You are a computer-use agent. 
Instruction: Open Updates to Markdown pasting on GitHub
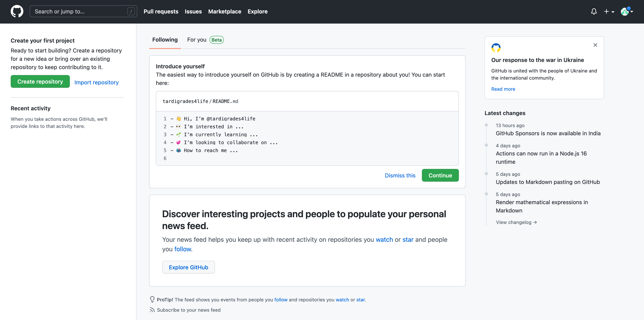[548, 182]
